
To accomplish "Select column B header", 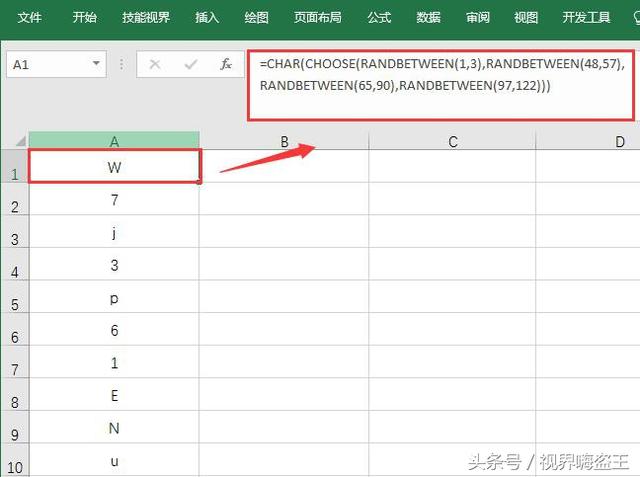I will coord(284,141).
